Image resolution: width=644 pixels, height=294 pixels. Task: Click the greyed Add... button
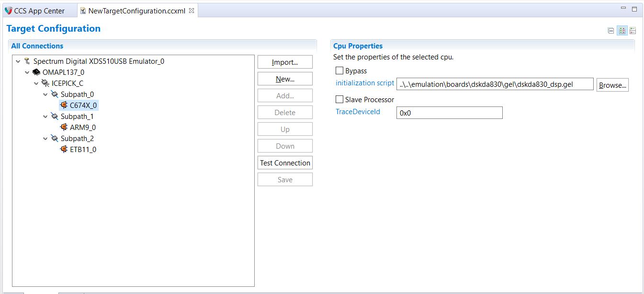[285, 95]
